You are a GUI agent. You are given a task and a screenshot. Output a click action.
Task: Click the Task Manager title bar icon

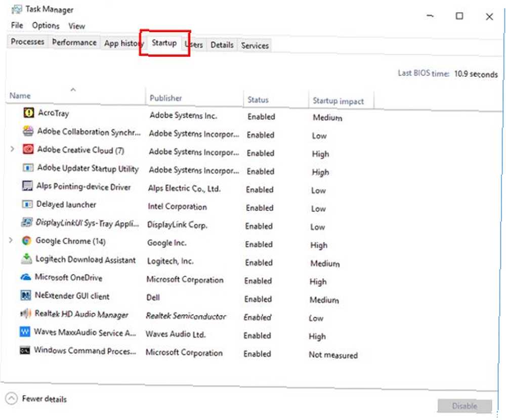point(17,9)
